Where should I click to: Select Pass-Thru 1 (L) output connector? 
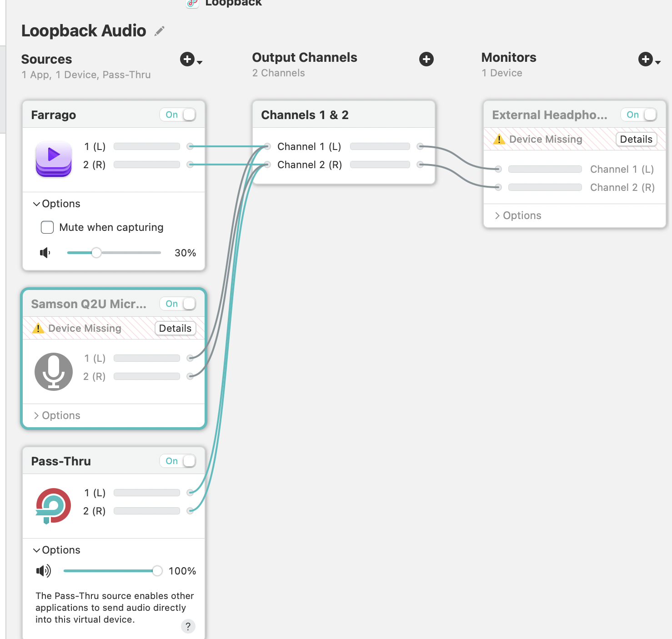191,493
